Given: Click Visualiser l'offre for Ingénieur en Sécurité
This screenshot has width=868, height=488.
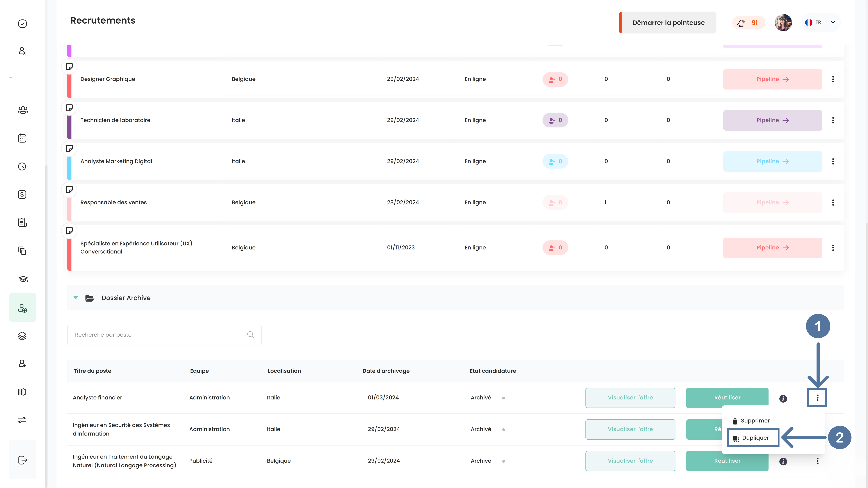Looking at the screenshot, I should point(630,429).
